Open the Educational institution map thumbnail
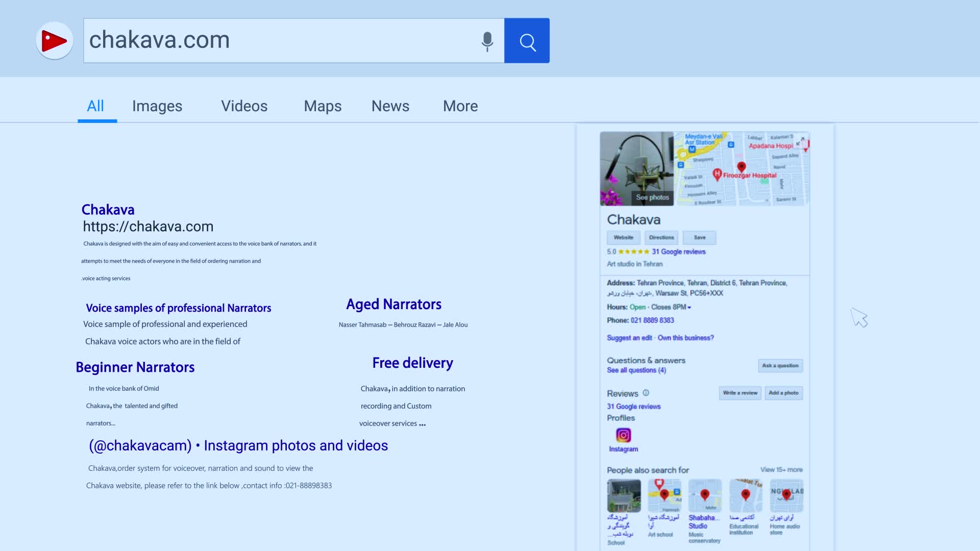This screenshot has height=551, width=980. tap(746, 495)
